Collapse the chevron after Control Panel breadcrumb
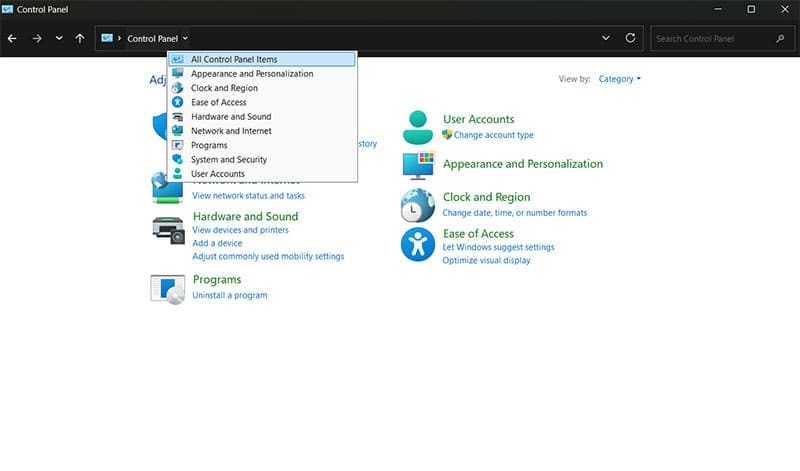The height and width of the screenshot is (471, 800). click(185, 38)
